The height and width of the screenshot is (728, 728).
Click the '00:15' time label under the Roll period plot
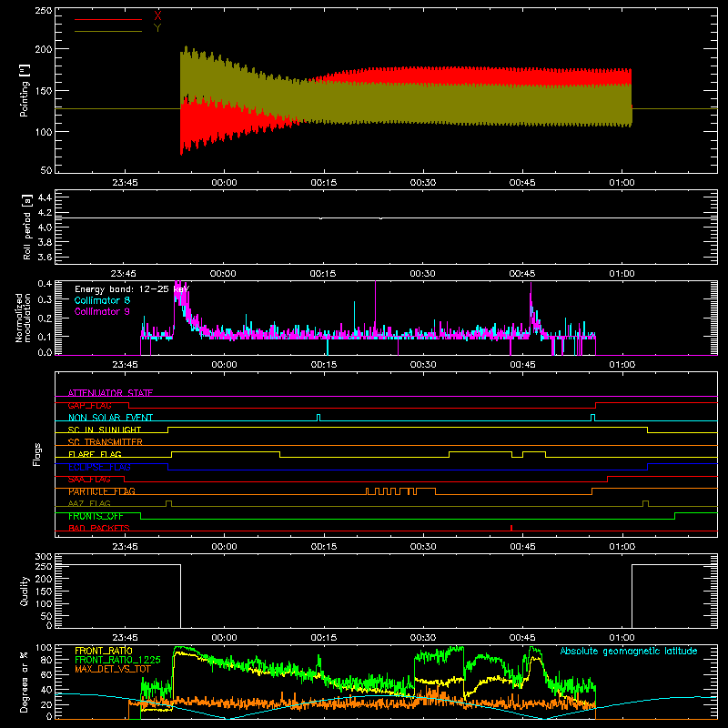323,274
